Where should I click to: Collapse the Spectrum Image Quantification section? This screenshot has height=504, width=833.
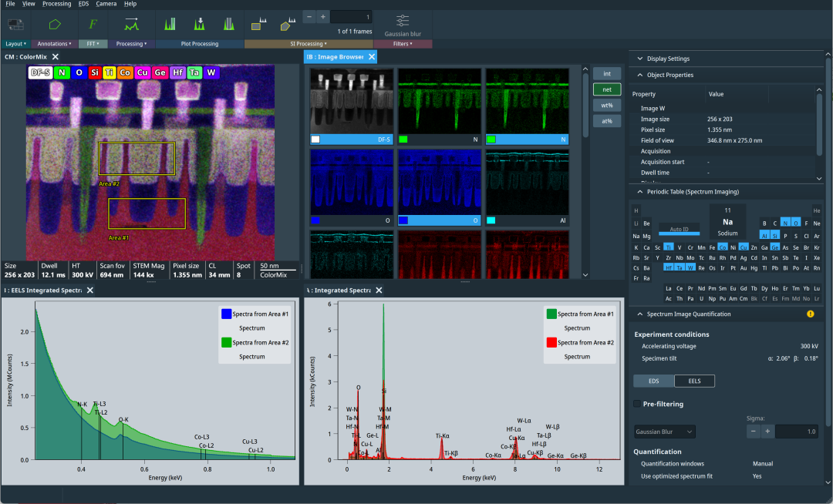pos(639,314)
